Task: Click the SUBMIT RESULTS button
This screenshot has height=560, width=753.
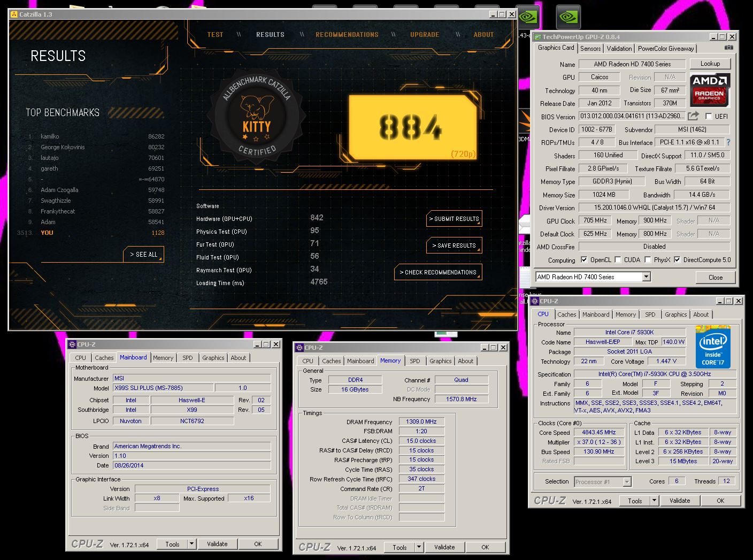Action: (x=454, y=219)
